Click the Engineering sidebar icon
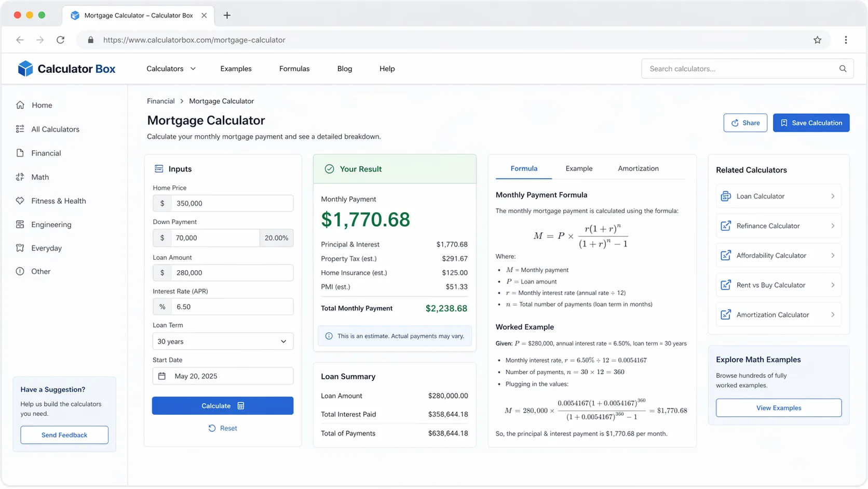The height and width of the screenshot is (489, 868). (20, 224)
